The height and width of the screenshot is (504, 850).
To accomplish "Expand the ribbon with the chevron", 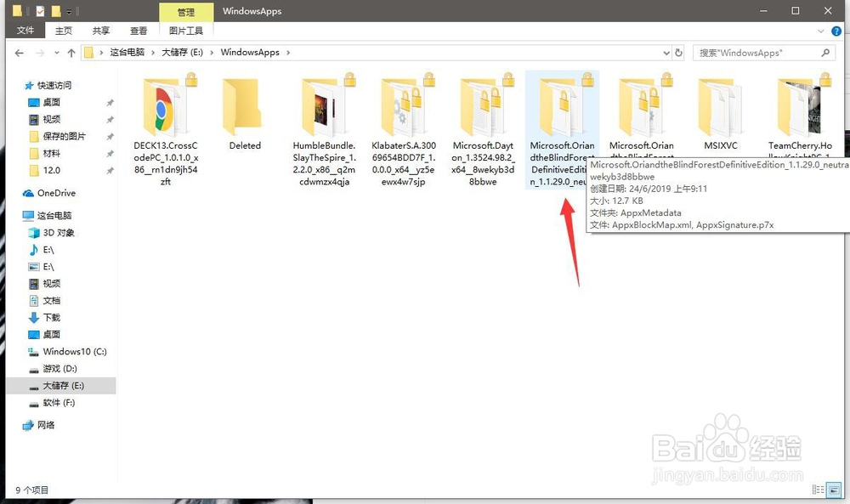I will [x=821, y=31].
